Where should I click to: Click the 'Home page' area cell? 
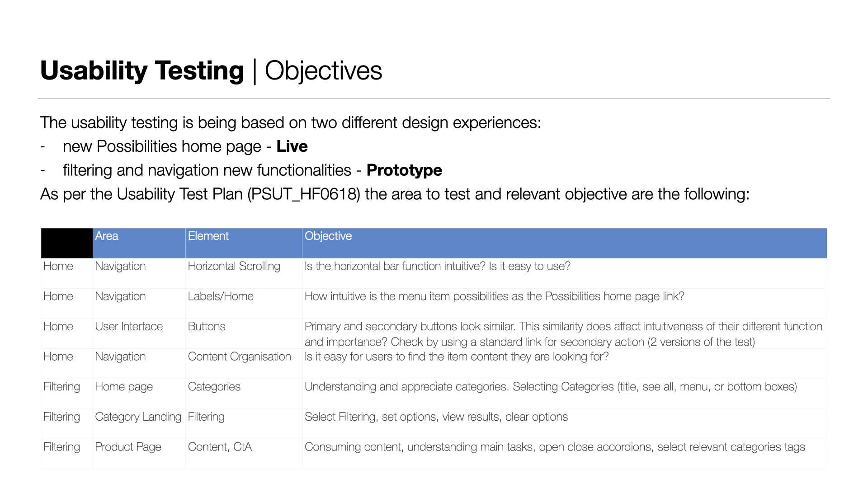(x=124, y=387)
